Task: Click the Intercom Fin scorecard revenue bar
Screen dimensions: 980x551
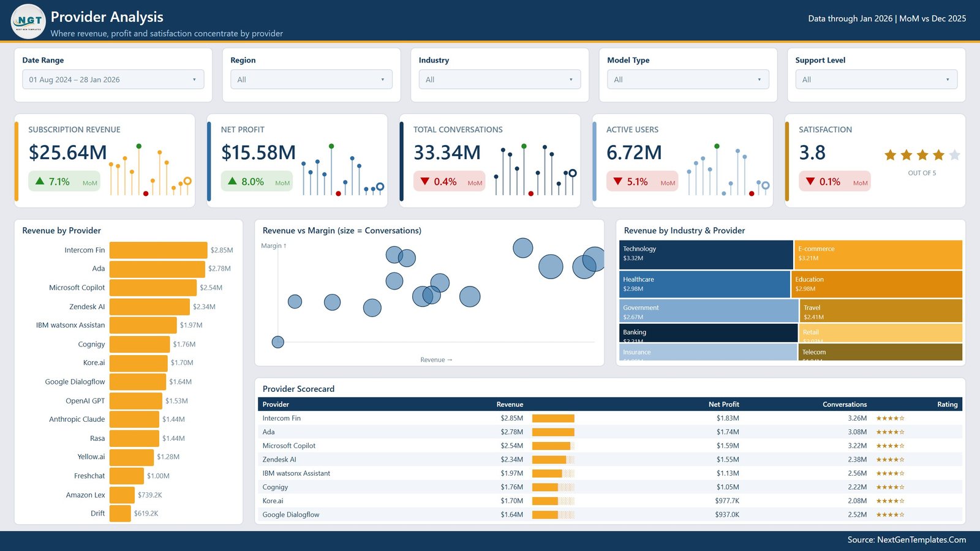Action: point(553,419)
